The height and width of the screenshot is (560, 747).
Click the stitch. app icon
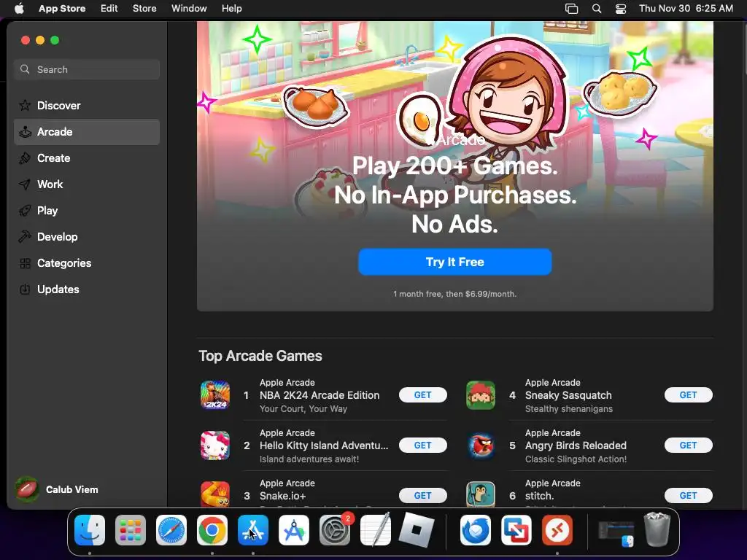coord(480,494)
